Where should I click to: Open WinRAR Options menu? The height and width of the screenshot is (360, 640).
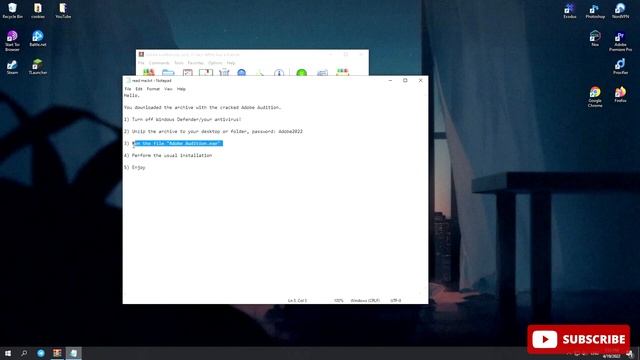215,63
